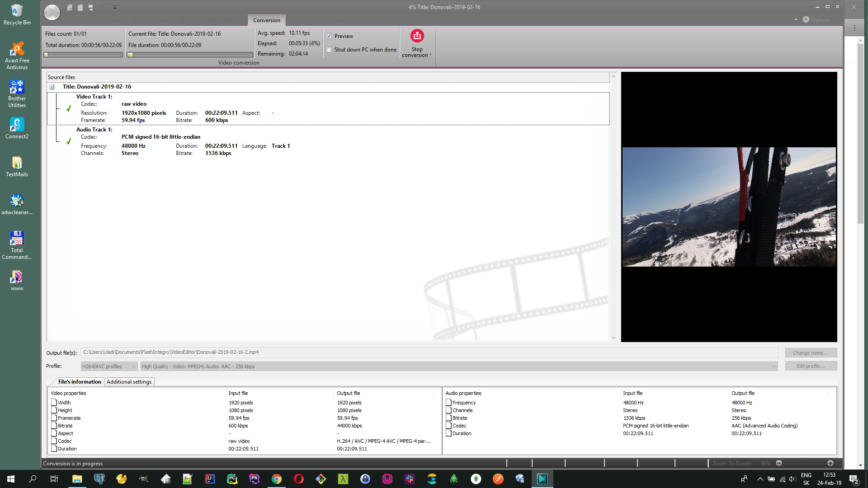868x488 pixels.
Task: Open the H264/AVC profiles dropdown
Action: [x=109, y=366]
